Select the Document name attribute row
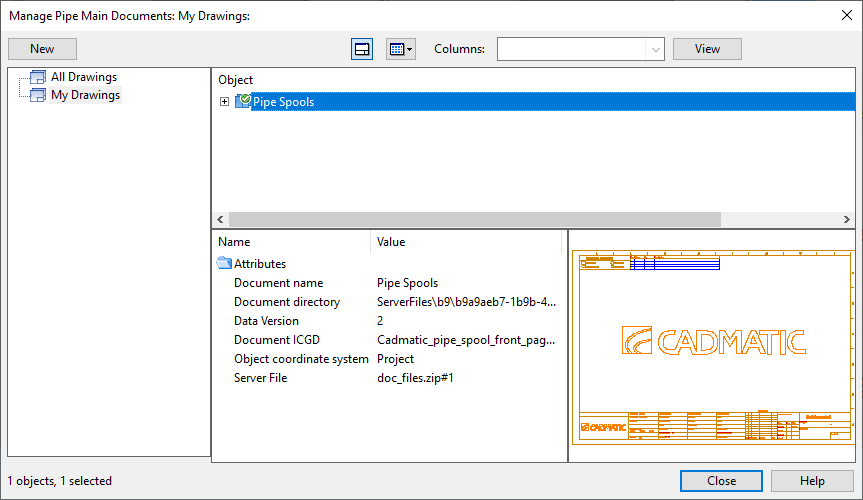 pyautogui.click(x=278, y=283)
